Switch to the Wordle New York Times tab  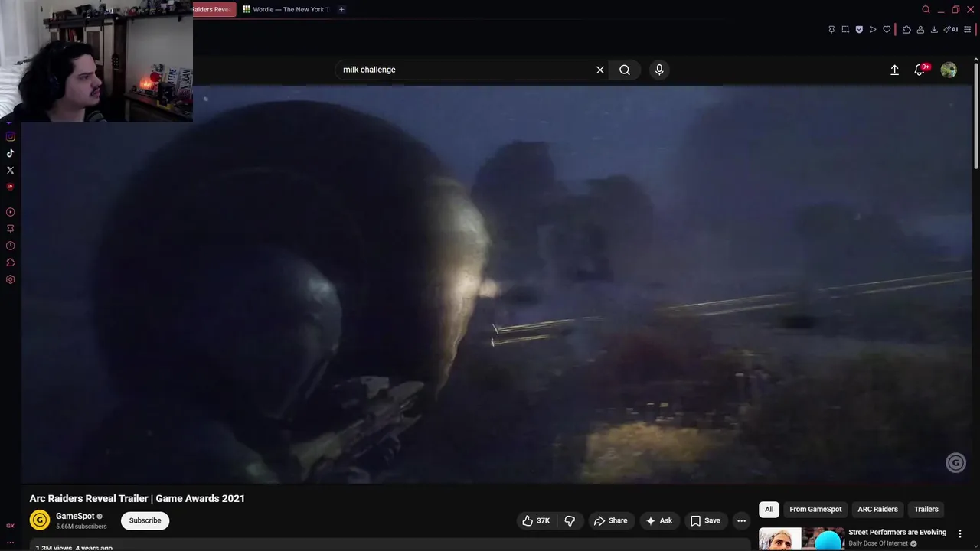286,9
